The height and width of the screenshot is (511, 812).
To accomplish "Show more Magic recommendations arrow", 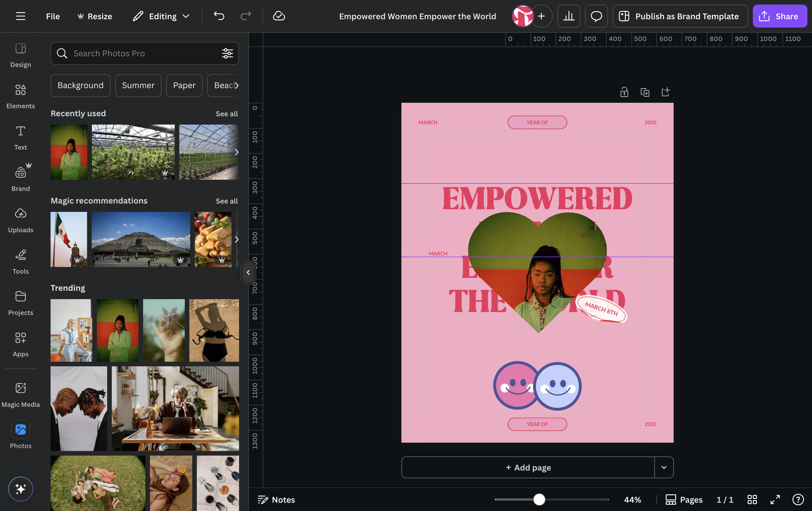I will (x=236, y=239).
